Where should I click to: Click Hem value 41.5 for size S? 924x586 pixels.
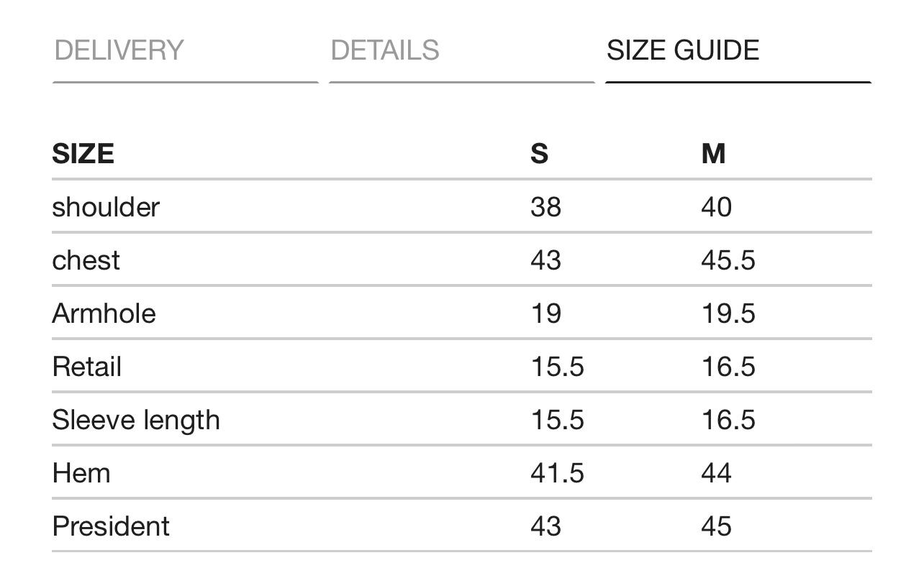557,473
